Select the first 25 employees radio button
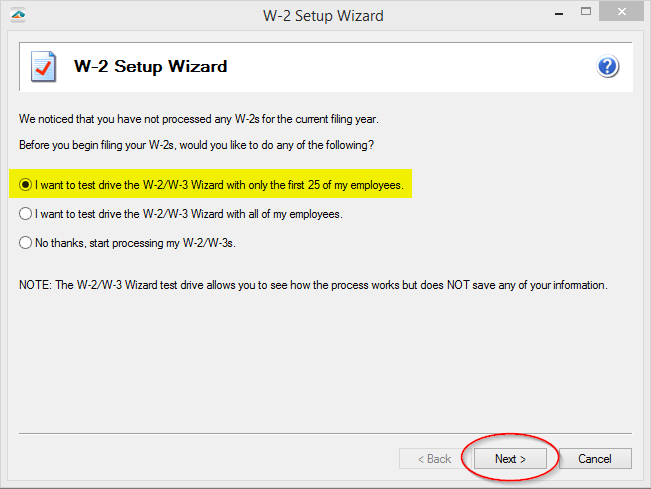 tap(25, 185)
